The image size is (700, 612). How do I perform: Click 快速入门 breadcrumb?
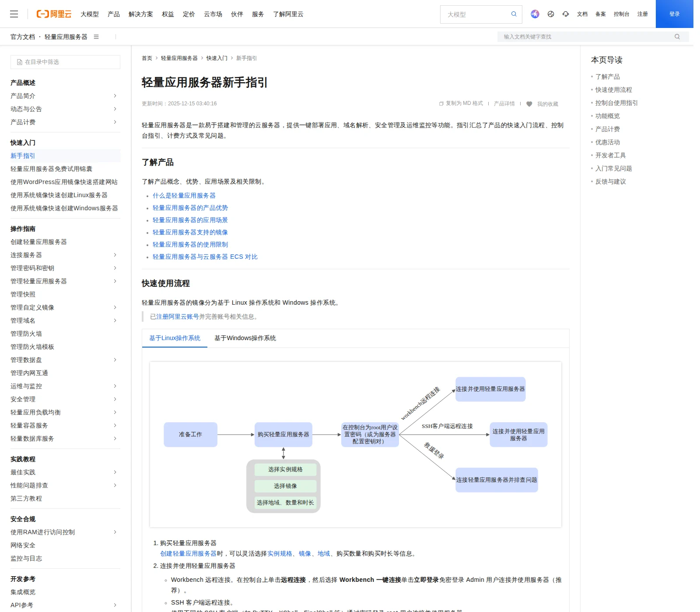click(x=217, y=58)
